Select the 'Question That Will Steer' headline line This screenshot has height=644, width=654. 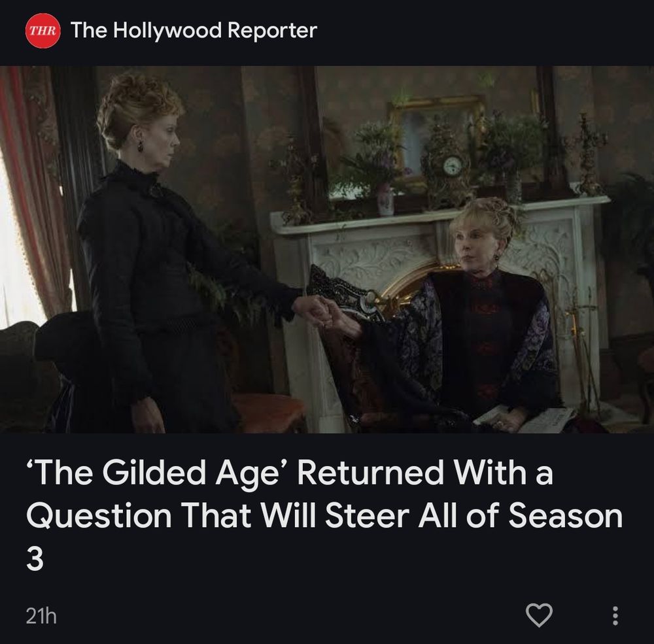(218, 516)
